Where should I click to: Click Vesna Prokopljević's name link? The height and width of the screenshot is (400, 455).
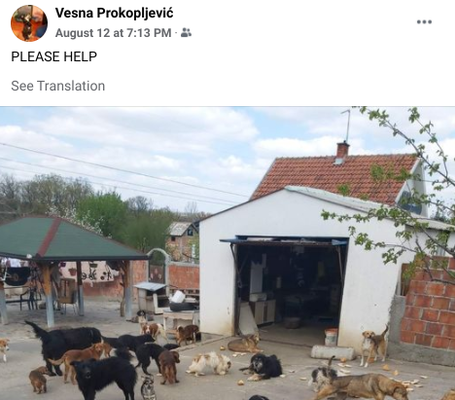point(114,13)
